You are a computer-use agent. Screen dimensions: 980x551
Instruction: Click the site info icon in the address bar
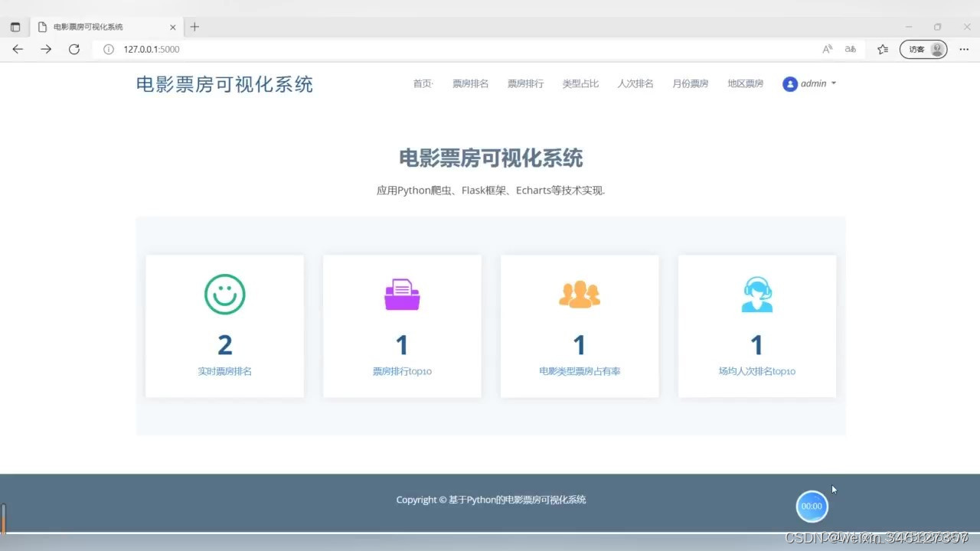108,49
